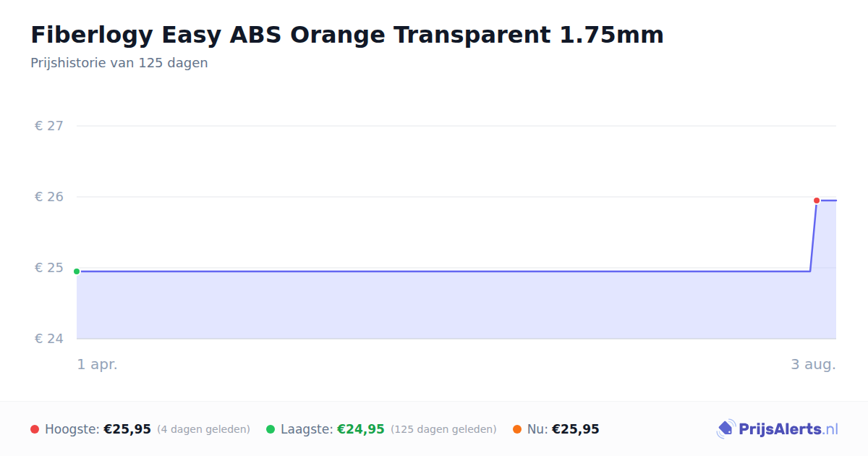Click the red Hoogste legend dot
The width and height of the screenshot is (868, 456).
pos(35,429)
